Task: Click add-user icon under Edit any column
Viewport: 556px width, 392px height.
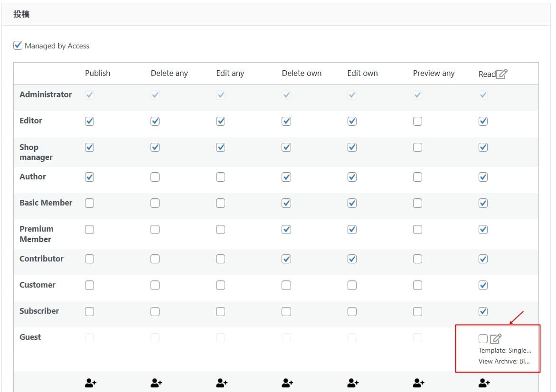Action: 221,383
